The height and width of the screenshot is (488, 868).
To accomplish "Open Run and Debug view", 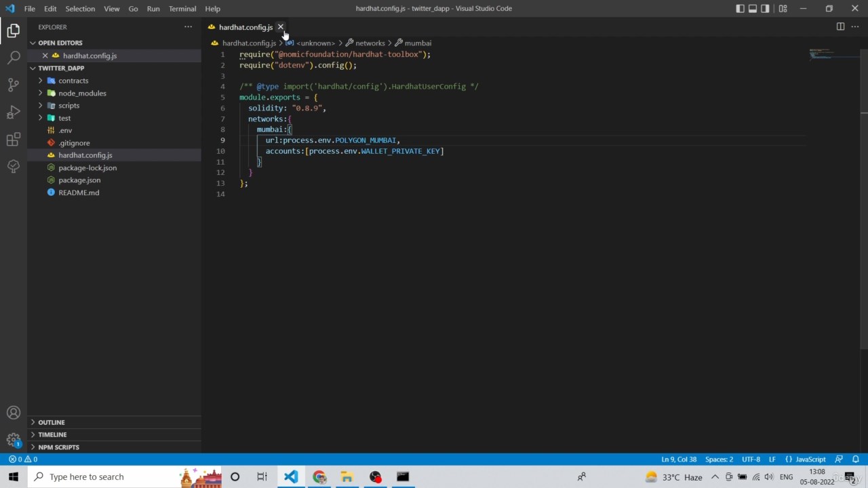I will (14, 112).
